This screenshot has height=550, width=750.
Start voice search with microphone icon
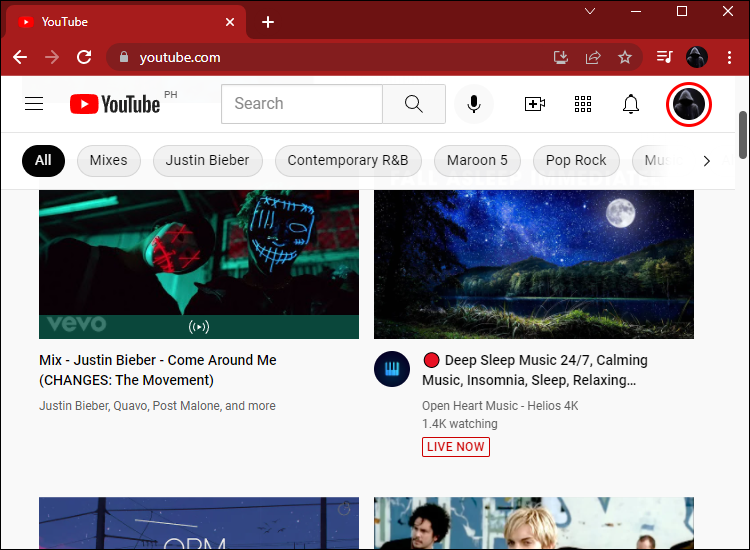(x=474, y=104)
